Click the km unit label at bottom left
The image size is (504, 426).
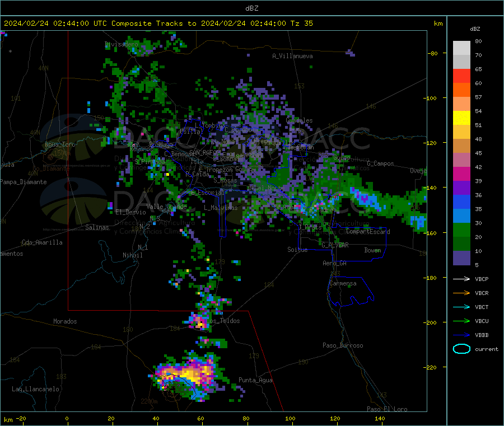8,420
